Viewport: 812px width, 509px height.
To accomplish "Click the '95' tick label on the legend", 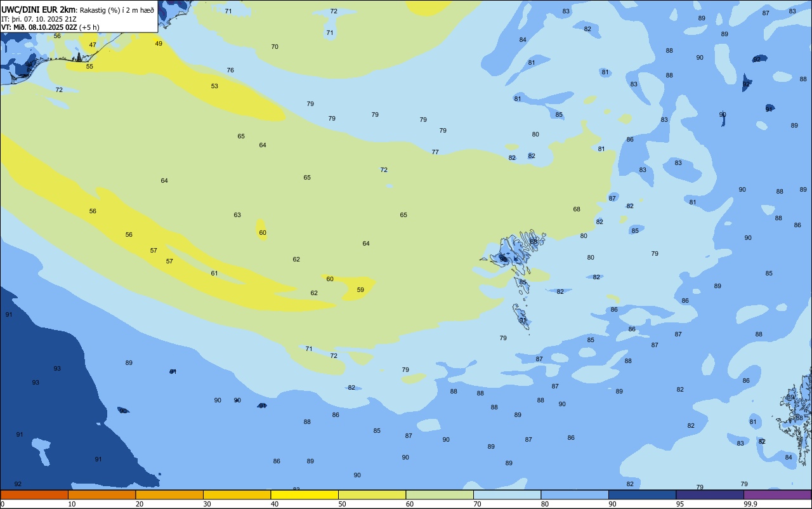I will pyautogui.click(x=680, y=504).
